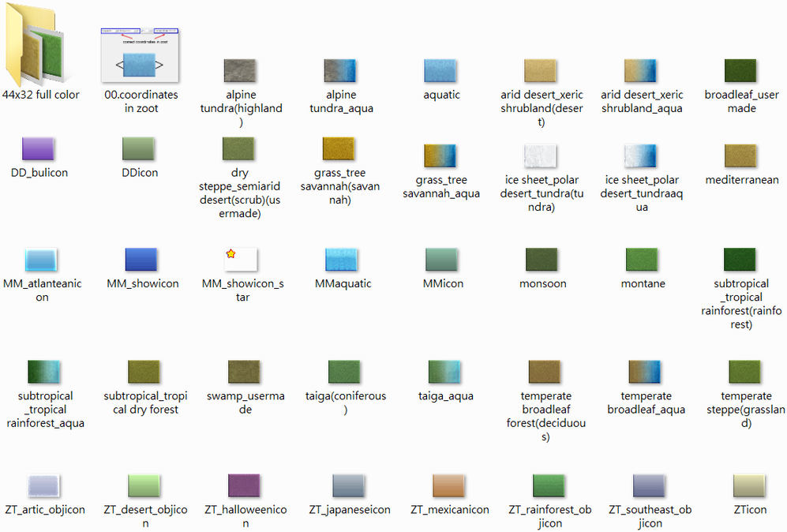787x532 pixels.
Task: Select the broadleaf_usermade icon
Action: tap(740, 70)
